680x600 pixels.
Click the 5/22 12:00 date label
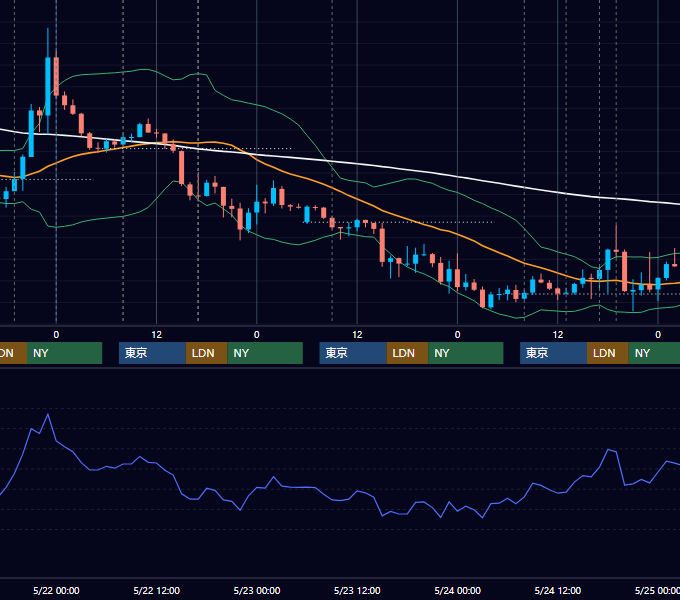[x=157, y=590]
